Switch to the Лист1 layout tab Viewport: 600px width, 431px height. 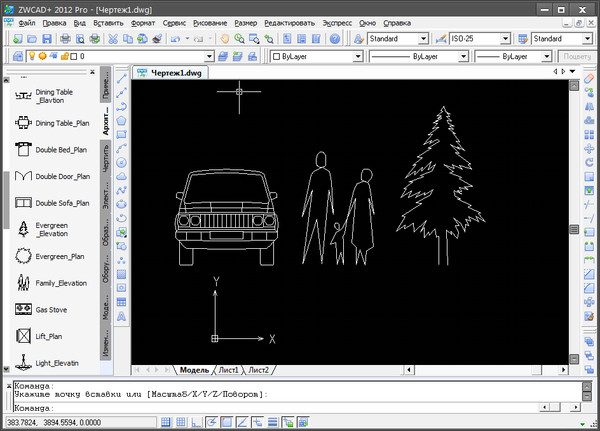[229, 370]
